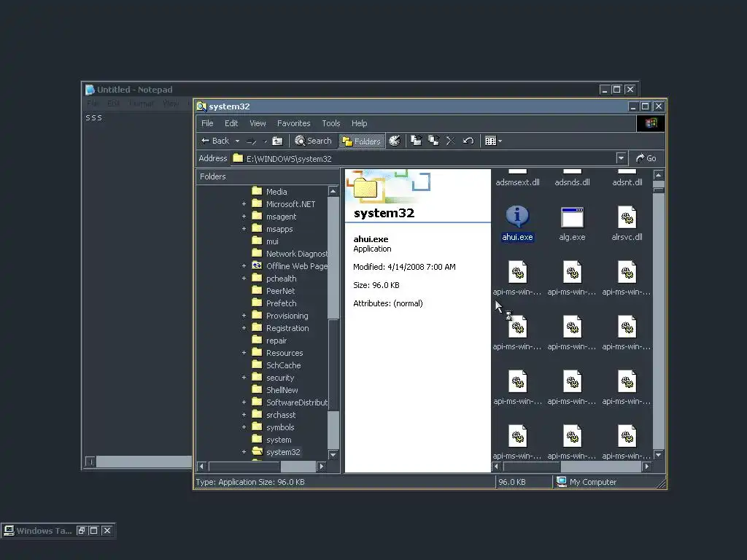
Task: Expand the symbols folder node
Action: tap(244, 427)
